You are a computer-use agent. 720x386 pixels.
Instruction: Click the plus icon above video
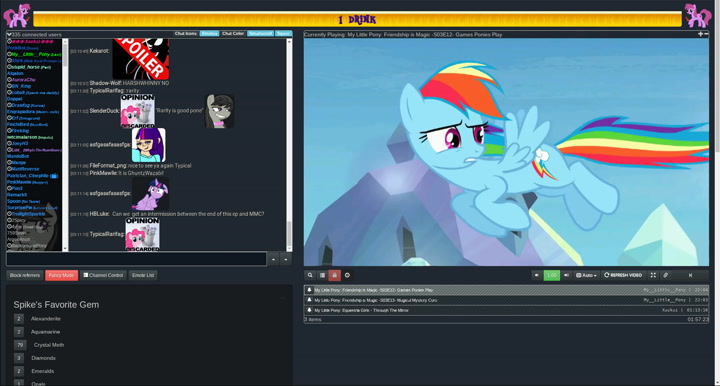click(x=700, y=34)
